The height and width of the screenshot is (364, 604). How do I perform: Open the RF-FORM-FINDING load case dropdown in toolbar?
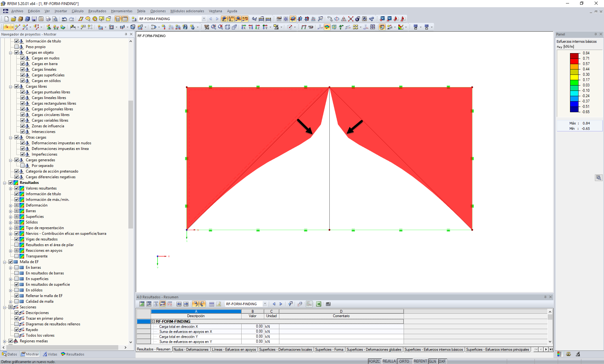point(204,19)
